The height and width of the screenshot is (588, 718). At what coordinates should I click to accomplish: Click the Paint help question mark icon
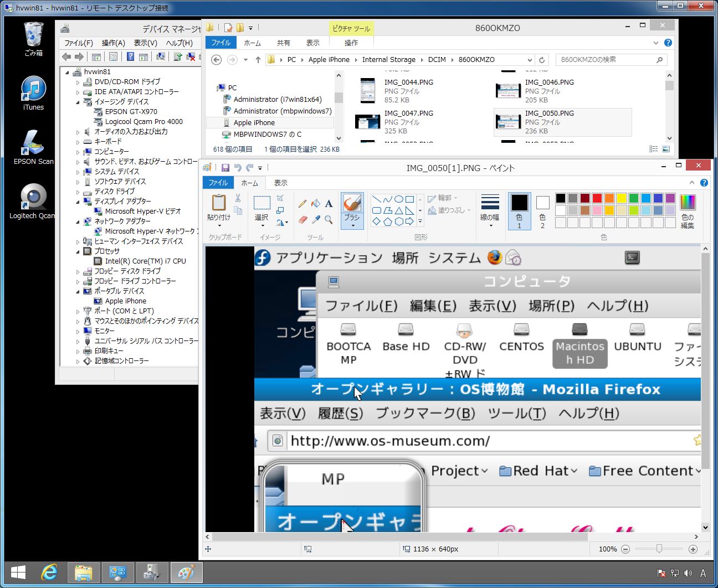tap(704, 183)
